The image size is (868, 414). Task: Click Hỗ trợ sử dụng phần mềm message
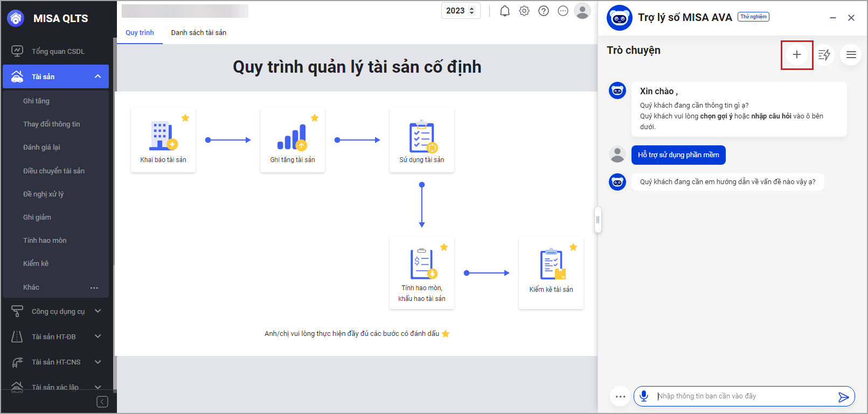(x=678, y=155)
